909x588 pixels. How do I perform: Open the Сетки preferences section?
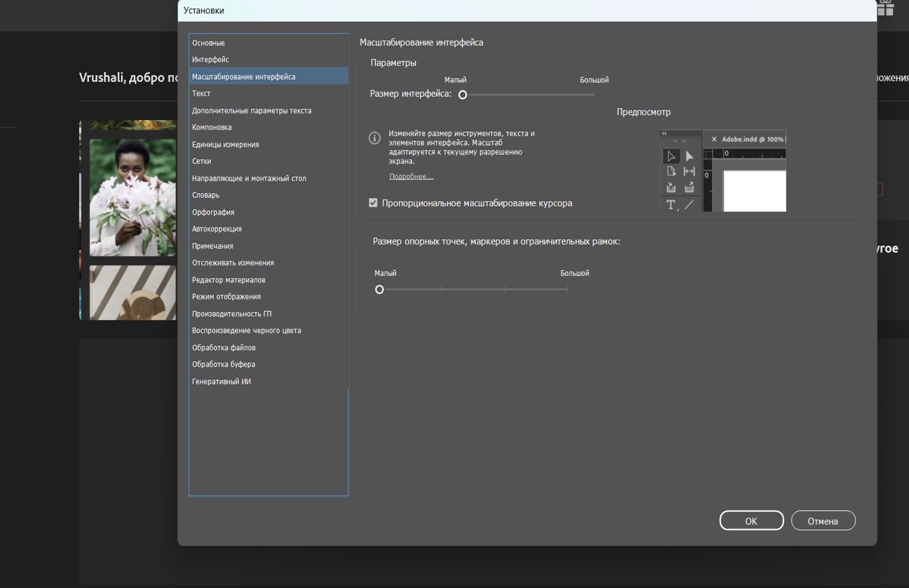pos(268,161)
